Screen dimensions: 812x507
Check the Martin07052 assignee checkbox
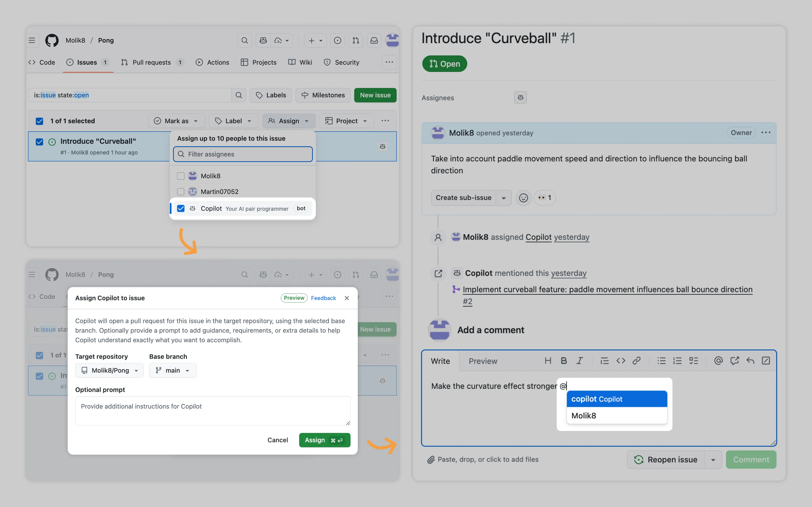pos(180,191)
